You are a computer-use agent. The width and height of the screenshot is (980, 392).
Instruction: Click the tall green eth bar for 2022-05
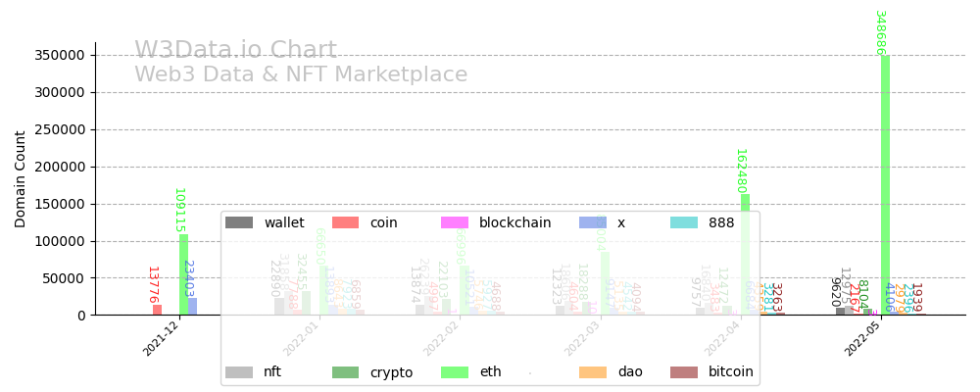(x=885, y=186)
